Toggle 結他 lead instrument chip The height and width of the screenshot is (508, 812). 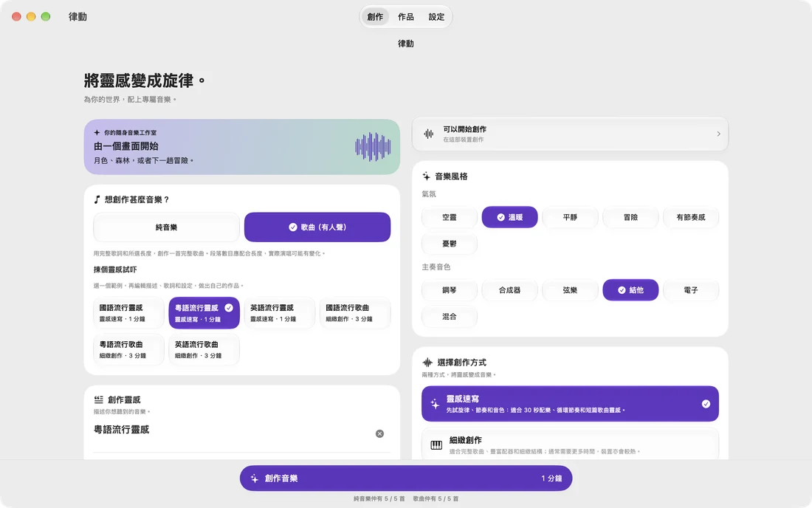point(630,290)
